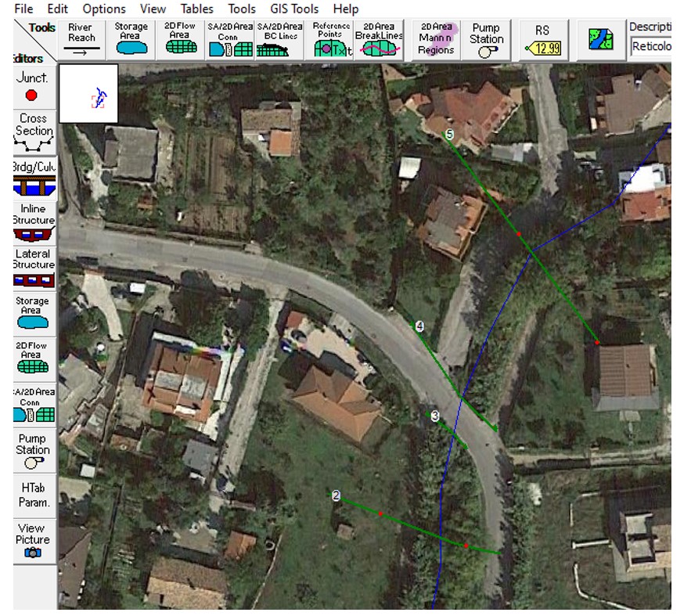691x616 pixels.
Task: Choose the 2D Flow Area tool in top toolbar
Action: (x=180, y=40)
